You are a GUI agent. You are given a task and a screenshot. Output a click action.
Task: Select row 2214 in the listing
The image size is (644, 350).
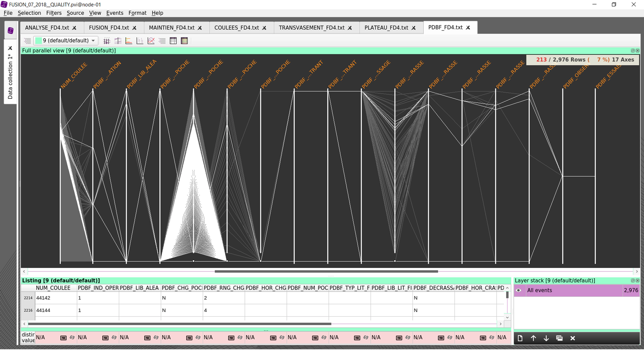tap(28, 298)
